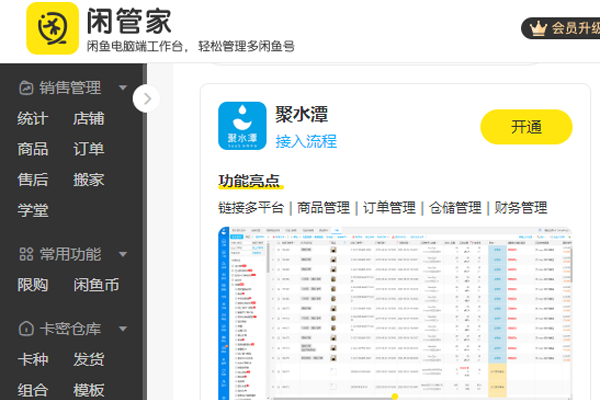Click the 会员升级 button
600x400 pixels.
pos(561,28)
